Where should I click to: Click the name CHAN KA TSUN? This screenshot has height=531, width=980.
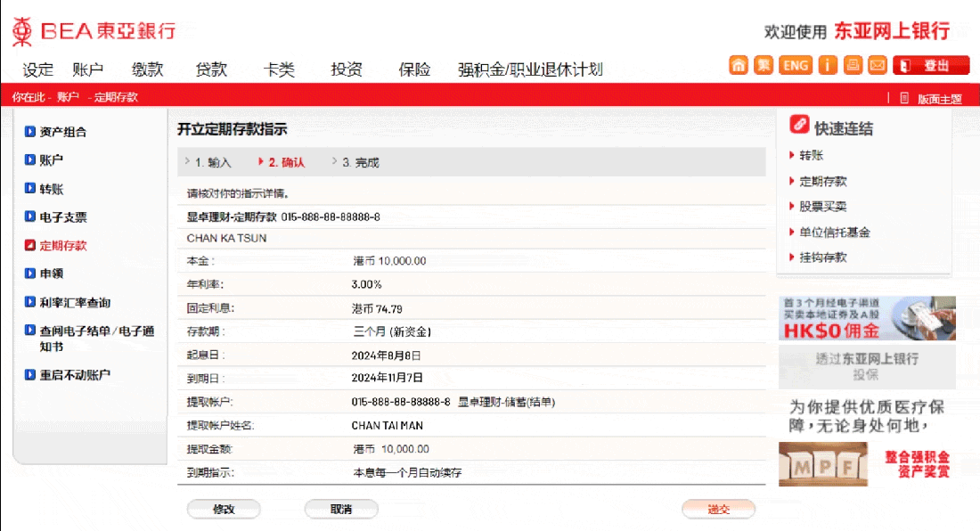pos(226,238)
